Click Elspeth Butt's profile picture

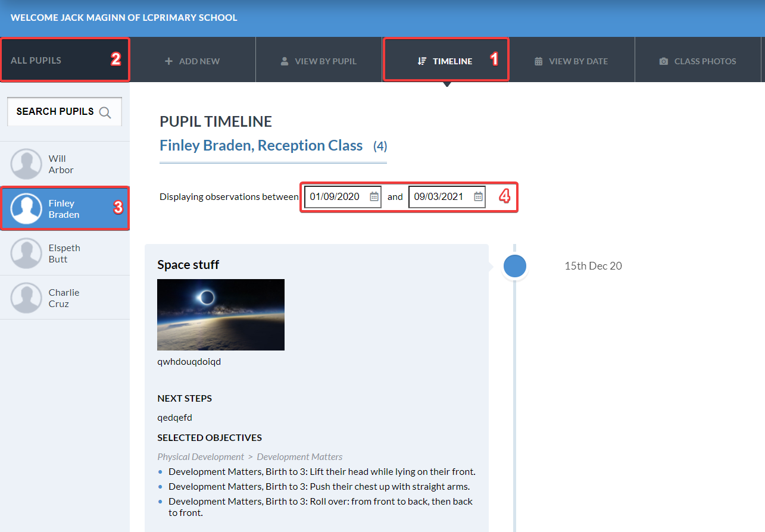26,253
